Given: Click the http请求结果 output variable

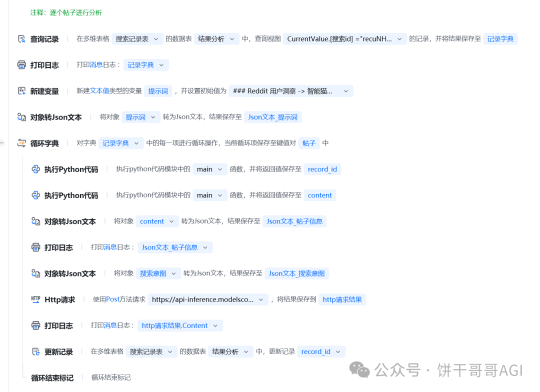Looking at the screenshot, I should [x=342, y=299].
